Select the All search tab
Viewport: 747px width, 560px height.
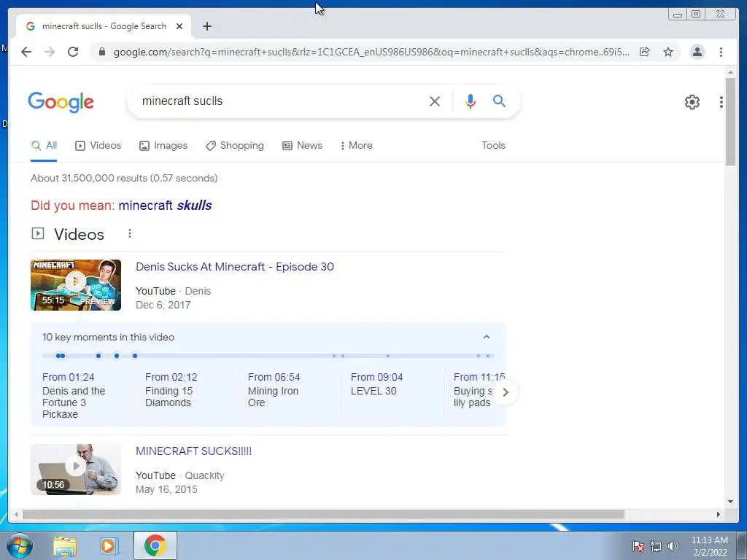44,146
